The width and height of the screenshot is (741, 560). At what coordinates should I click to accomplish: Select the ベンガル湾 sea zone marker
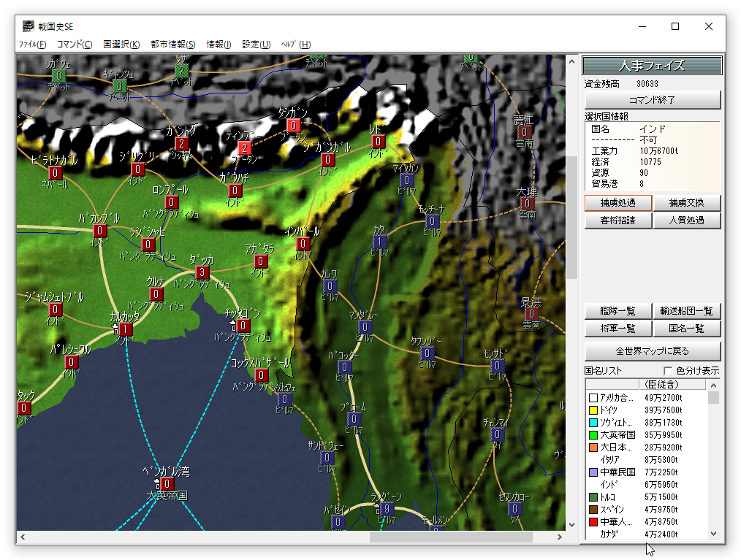(167, 484)
